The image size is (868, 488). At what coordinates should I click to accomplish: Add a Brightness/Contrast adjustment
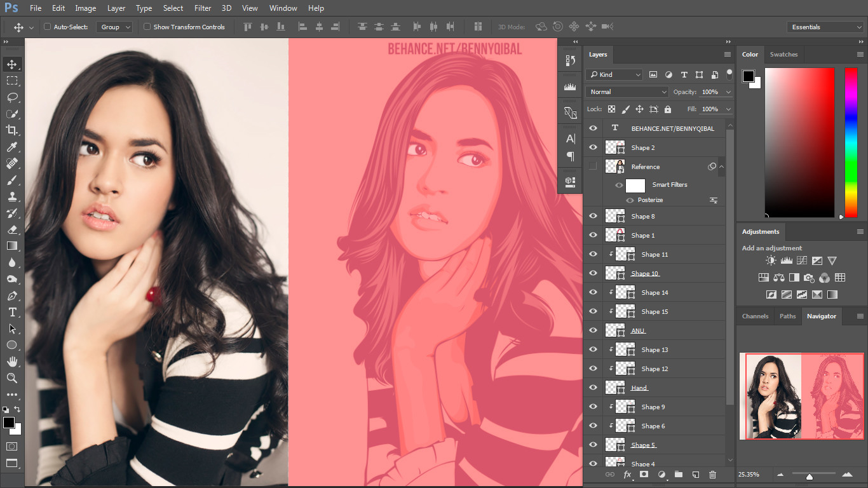[x=771, y=261]
